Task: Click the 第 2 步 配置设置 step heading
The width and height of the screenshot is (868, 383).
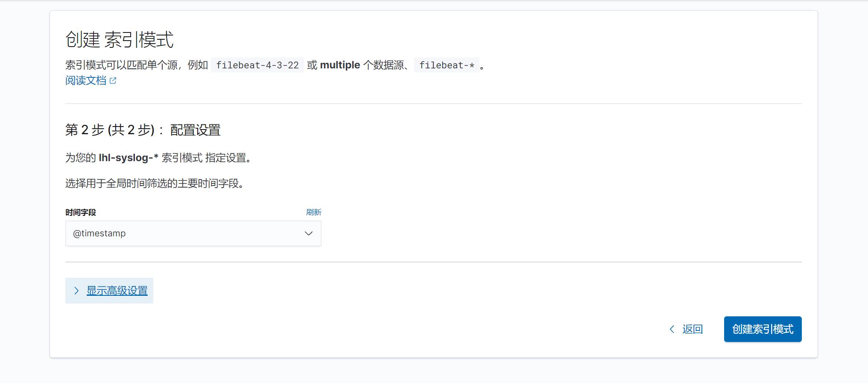Action: [143, 130]
